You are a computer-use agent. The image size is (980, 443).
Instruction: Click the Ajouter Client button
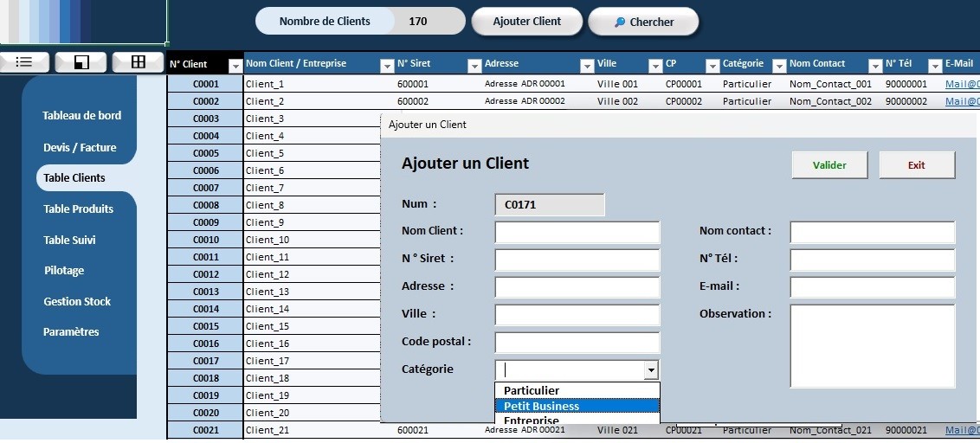[x=527, y=22]
